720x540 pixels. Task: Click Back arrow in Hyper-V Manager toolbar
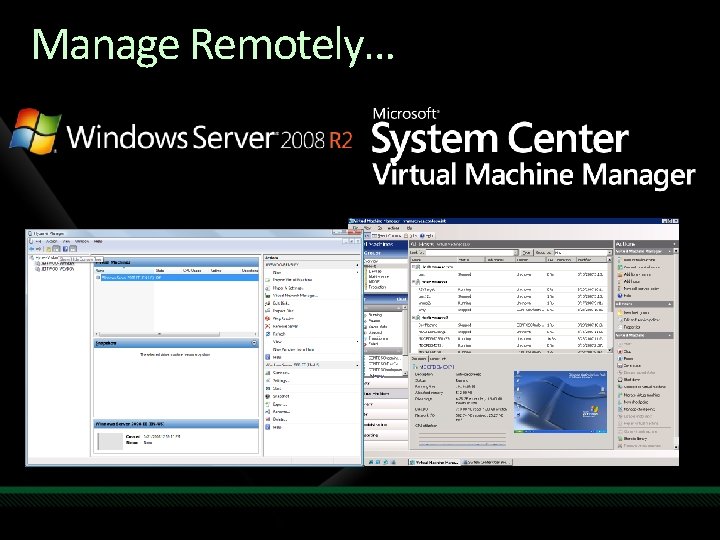(x=32, y=249)
